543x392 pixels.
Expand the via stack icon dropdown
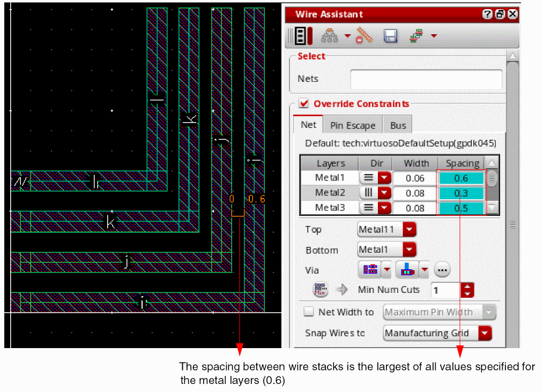387,269
